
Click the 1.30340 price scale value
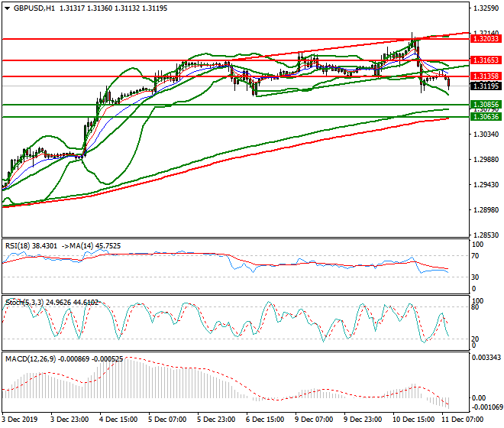coord(486,135)
